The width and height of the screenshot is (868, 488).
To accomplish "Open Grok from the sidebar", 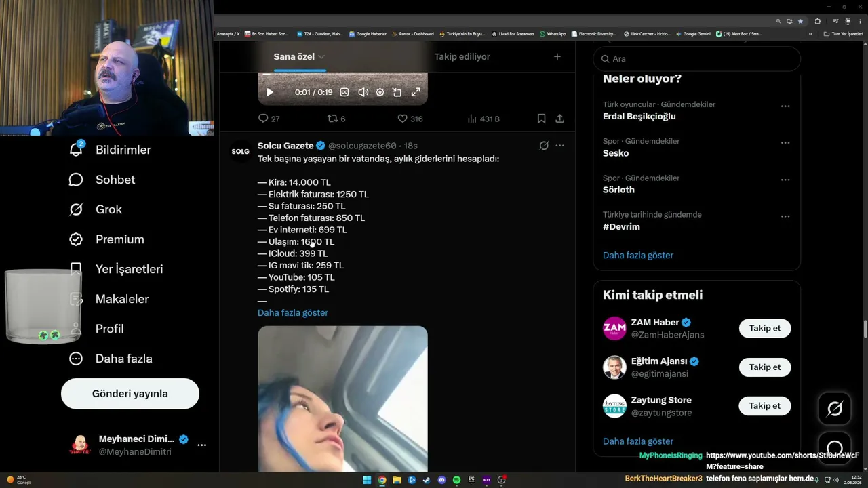I will 96,209.
